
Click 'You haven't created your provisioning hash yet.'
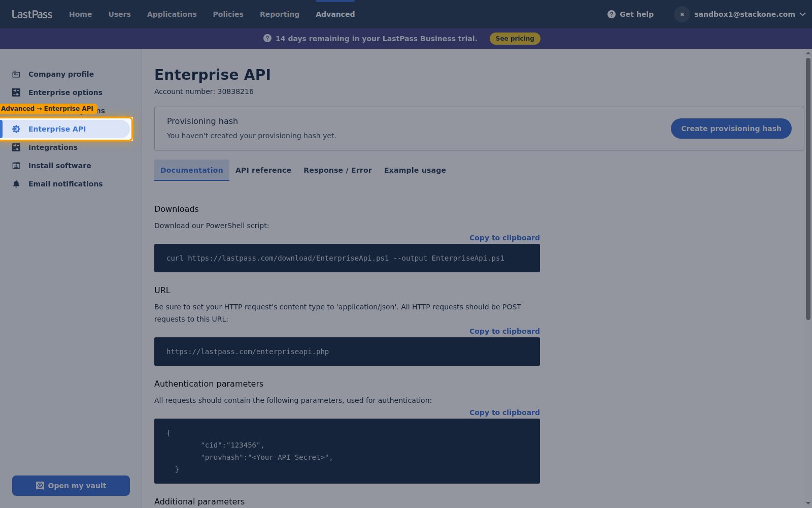(252, 136)
